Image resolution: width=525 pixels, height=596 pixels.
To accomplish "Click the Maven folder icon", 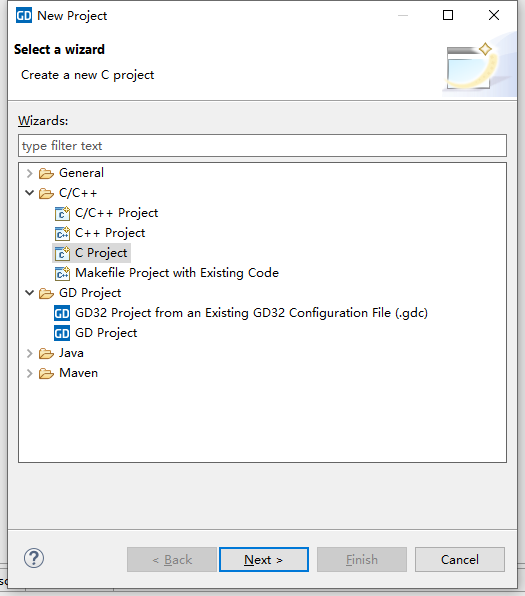I will point(46,373).
